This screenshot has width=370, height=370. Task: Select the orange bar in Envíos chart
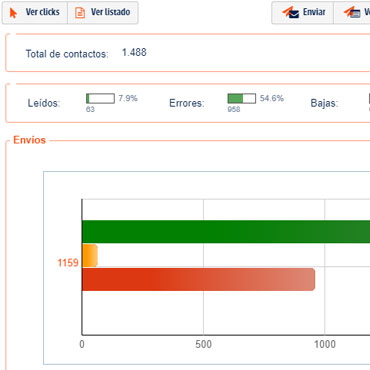90,255
